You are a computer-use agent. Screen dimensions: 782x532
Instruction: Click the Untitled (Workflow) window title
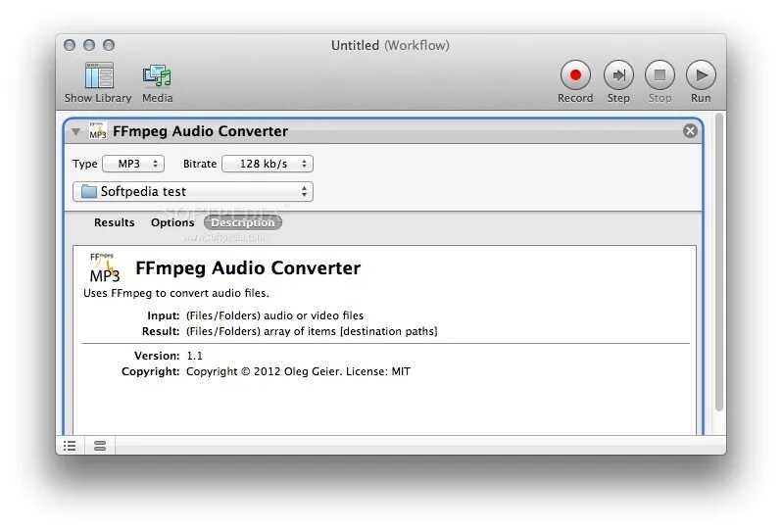pyautogui.click(x=390, y=45)
